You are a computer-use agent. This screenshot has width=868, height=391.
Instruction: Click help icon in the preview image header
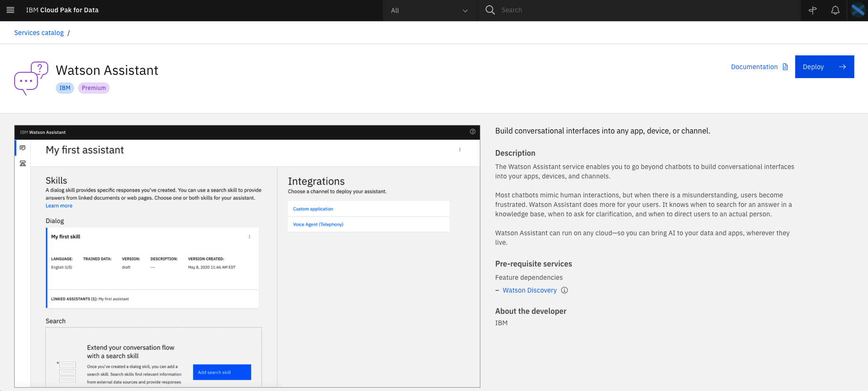click(x=472, y=132)
